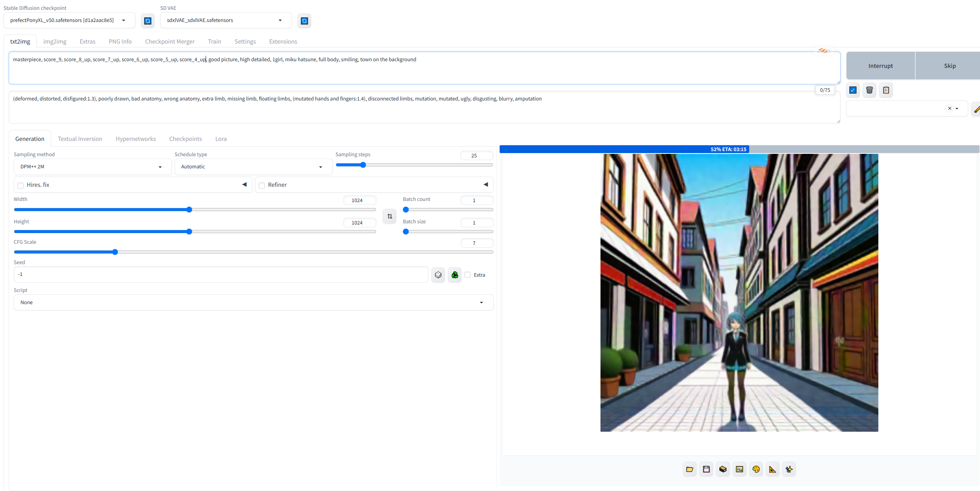
Task: Click the Sampling steps number field
Action: [x=476, y=156]
